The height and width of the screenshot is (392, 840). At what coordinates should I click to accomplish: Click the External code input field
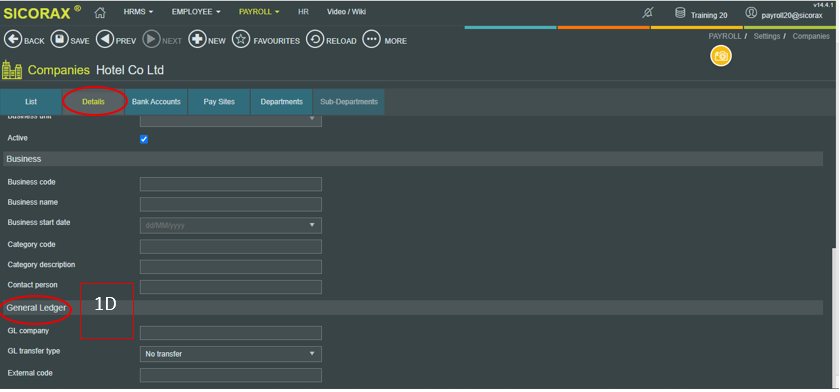coord(231,375)
